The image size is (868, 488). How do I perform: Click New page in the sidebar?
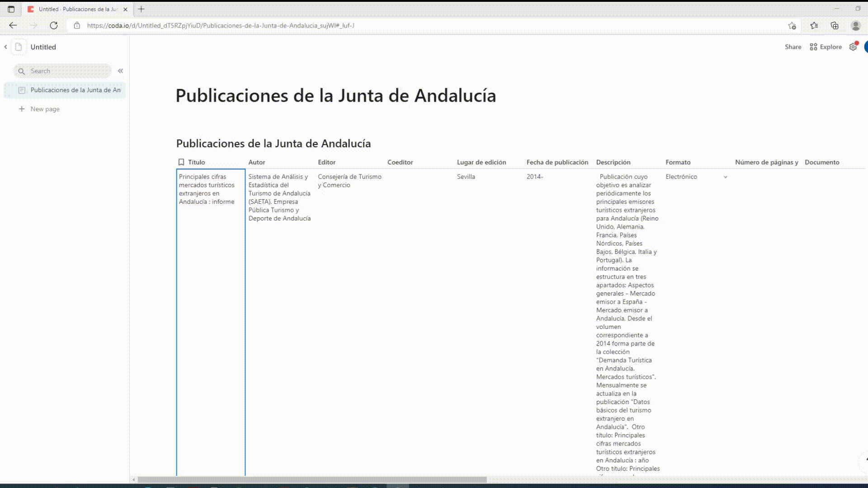pyautogui.click(x=44, y=109)
